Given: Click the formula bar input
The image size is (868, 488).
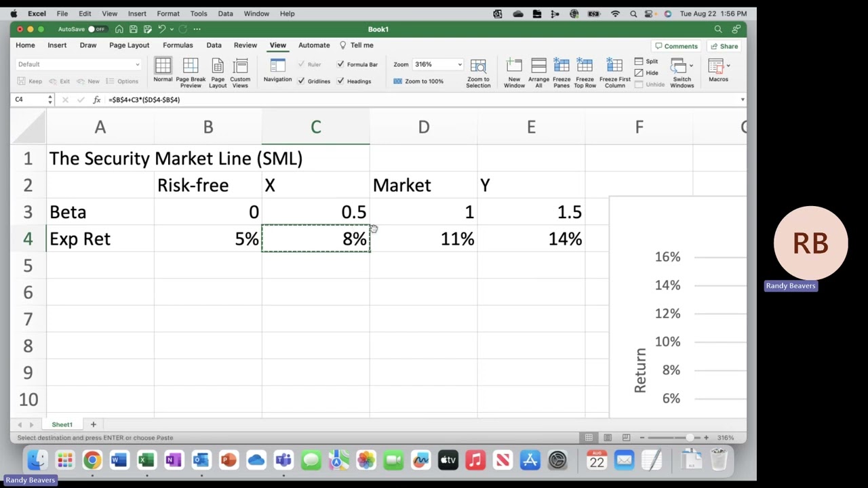Looking at the screenshot, I should point(420,100).
